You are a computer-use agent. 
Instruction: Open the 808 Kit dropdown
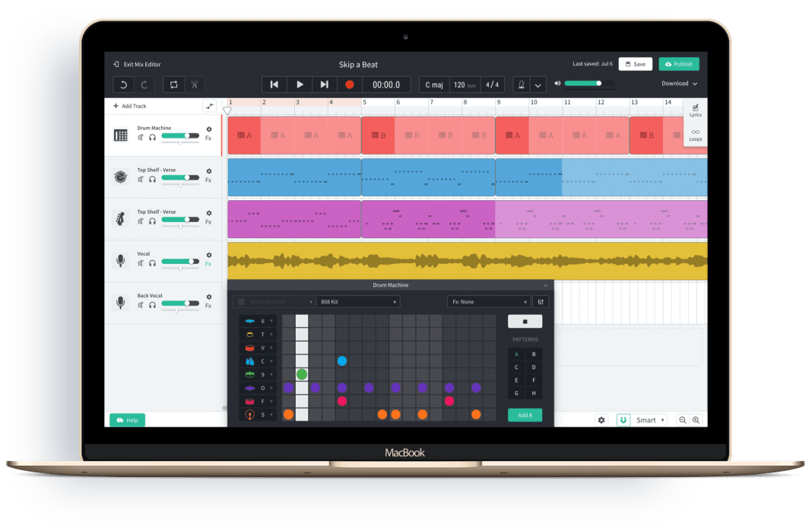(358, 302)
